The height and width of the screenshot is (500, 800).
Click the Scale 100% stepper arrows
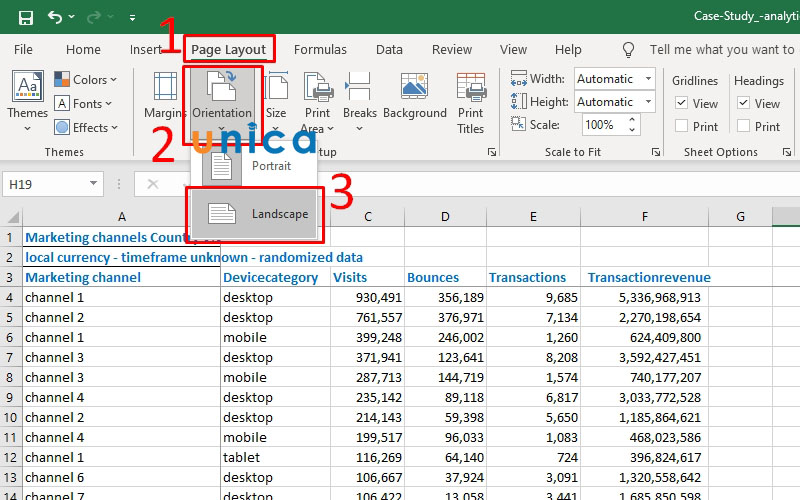pyautogui.click(x=632, y=124)
